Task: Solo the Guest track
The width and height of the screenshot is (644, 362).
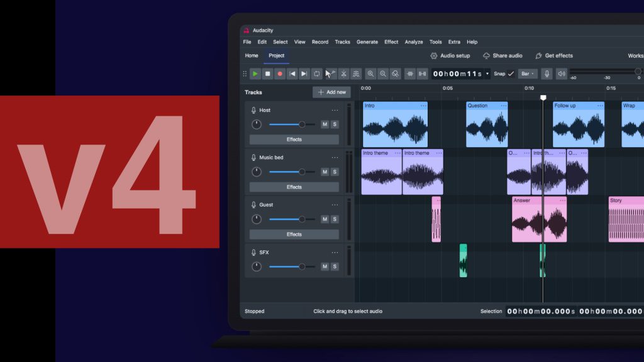Action: pos(335,219)
